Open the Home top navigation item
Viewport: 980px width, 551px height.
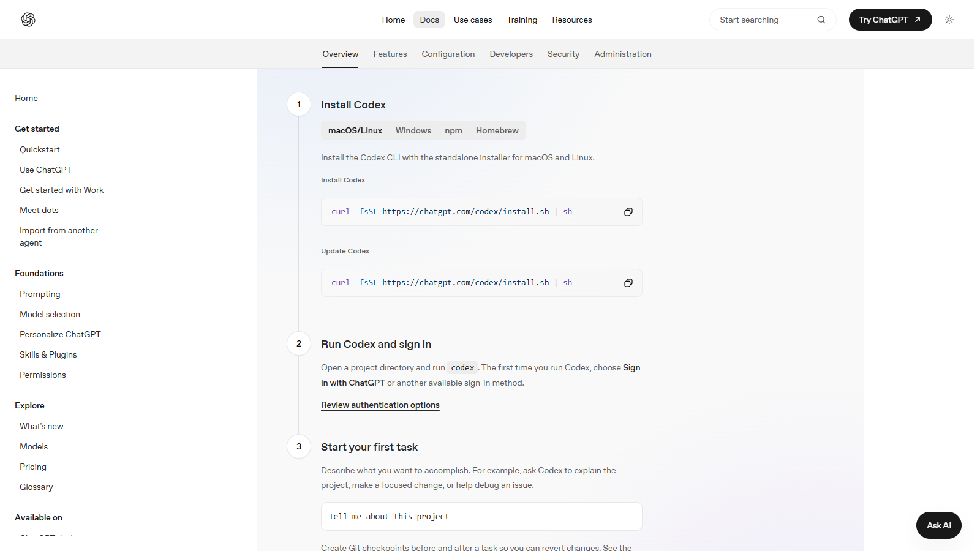point(393,20)
